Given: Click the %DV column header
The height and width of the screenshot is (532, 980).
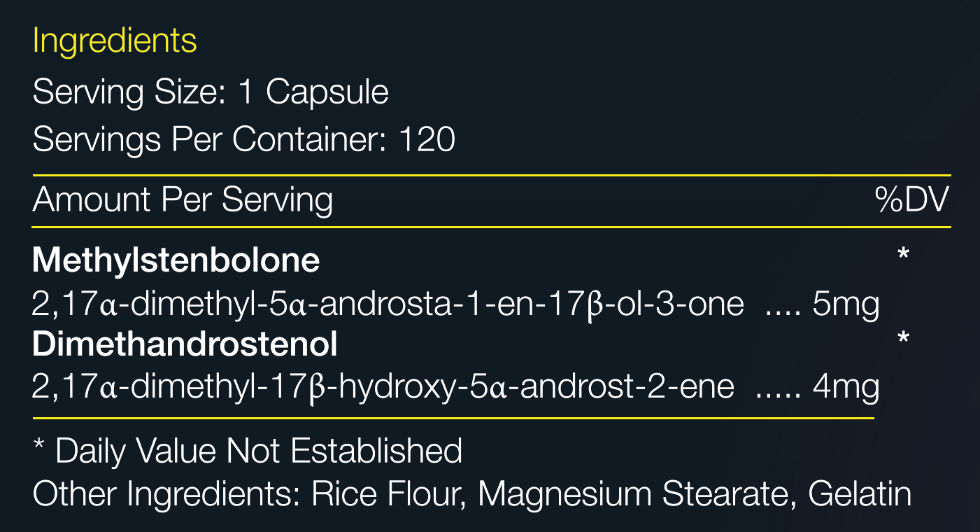Looking at the screenshot, I should point(911,200).
